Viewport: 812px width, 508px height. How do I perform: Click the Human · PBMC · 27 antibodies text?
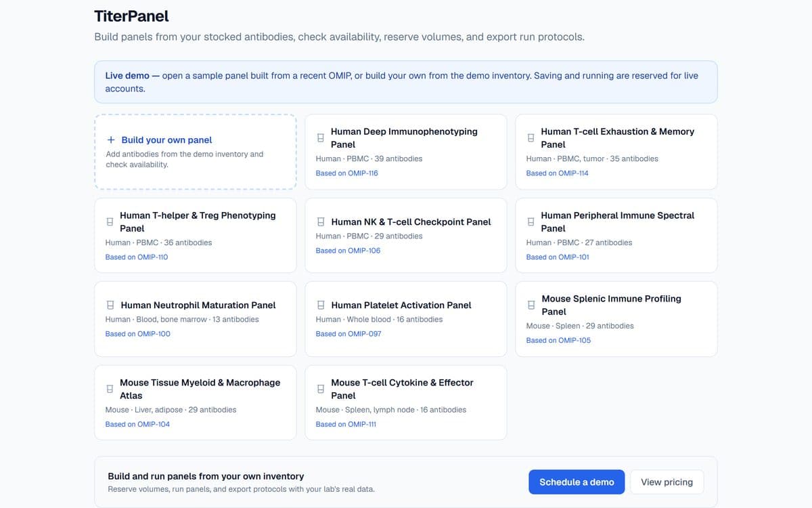point(580,242)
